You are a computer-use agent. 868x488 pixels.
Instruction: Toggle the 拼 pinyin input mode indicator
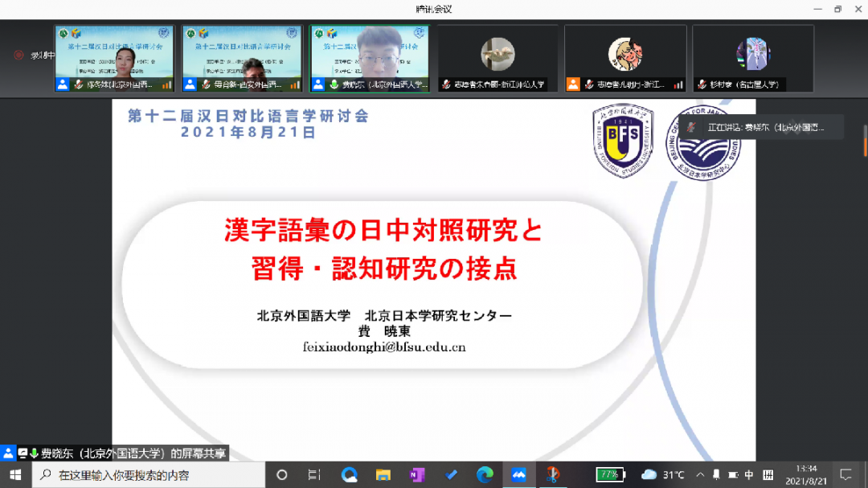(768, 474)
